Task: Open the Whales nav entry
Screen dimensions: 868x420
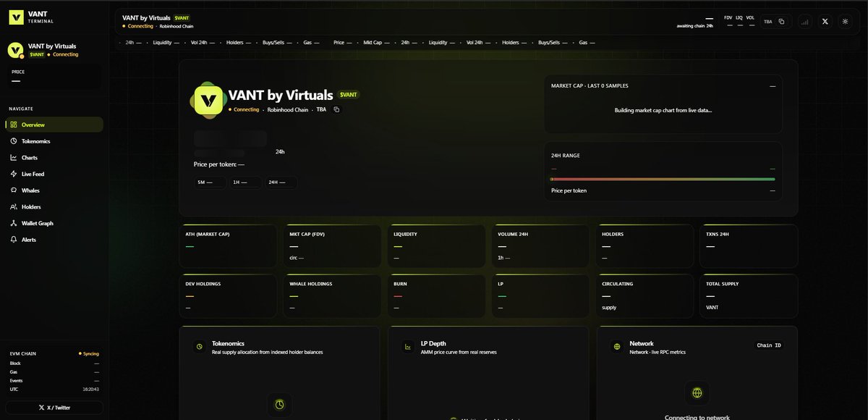Action: [54, 190]
